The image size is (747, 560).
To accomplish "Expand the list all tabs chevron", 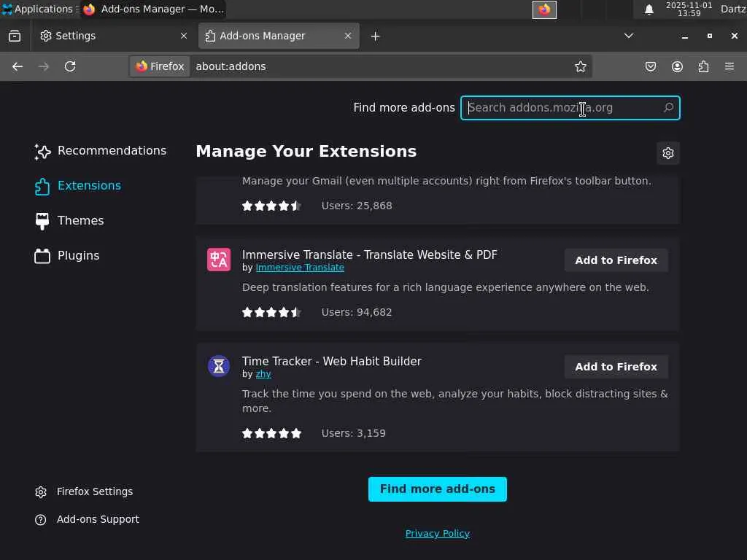I will [629, 36].
